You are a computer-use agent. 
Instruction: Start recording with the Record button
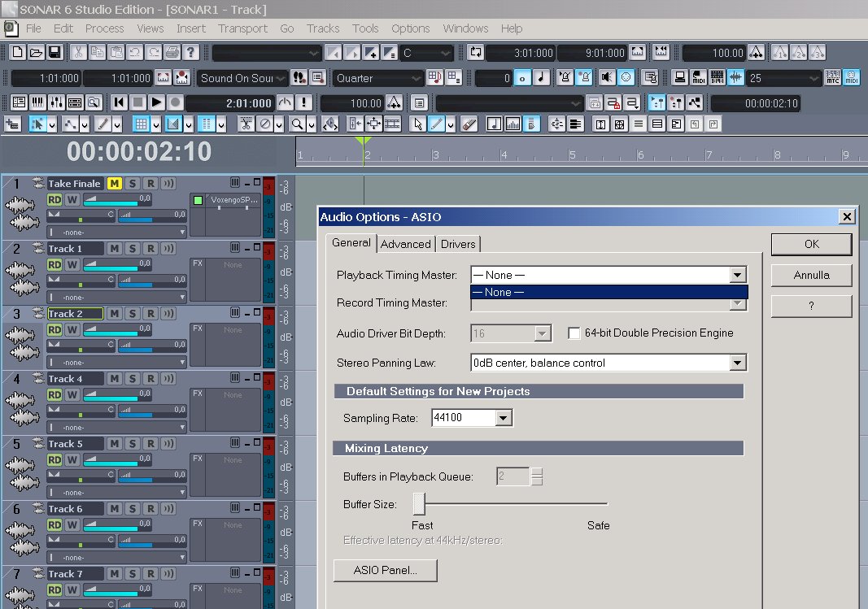pos(175,102)
